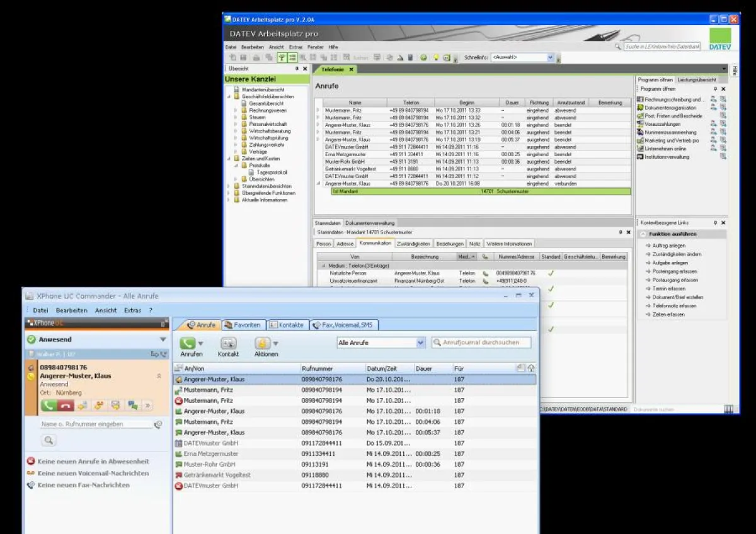
Task: Click the magnifier search button under the number field
Action: click(x=49, y=440)
